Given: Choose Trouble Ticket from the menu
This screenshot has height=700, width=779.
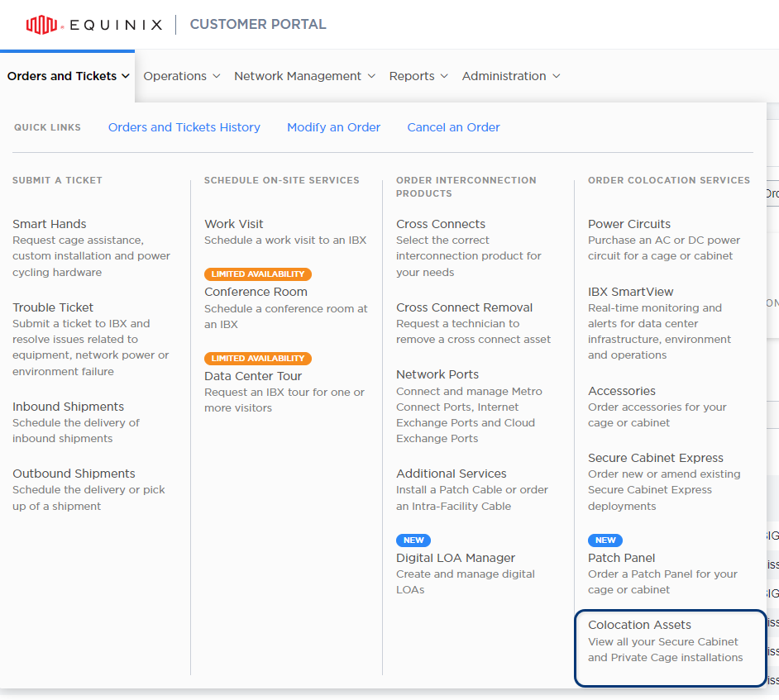Looking at the screenshot, I should 53,307.
